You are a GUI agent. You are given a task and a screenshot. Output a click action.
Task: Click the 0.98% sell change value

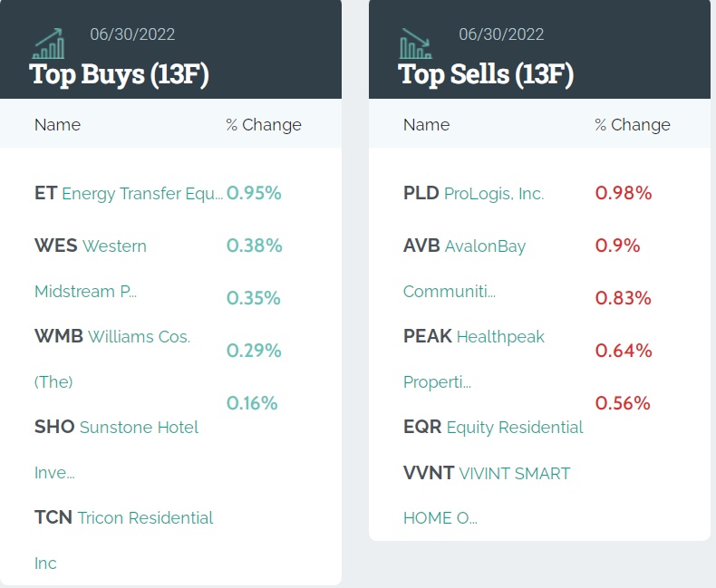tap(624, 193)
